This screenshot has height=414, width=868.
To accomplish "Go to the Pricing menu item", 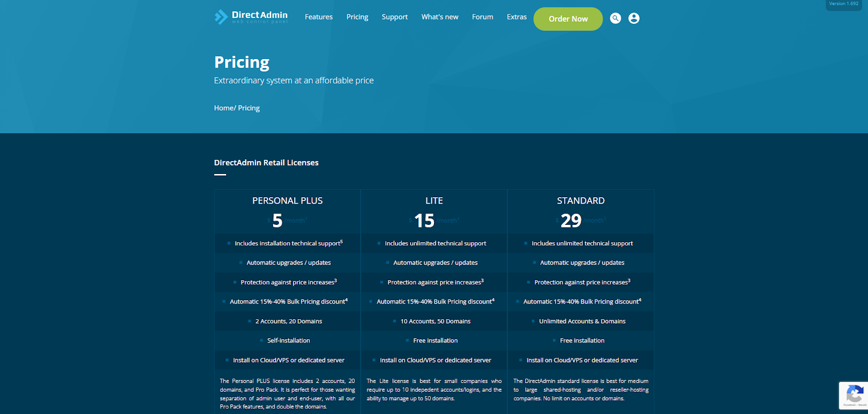I will [357, 17].
